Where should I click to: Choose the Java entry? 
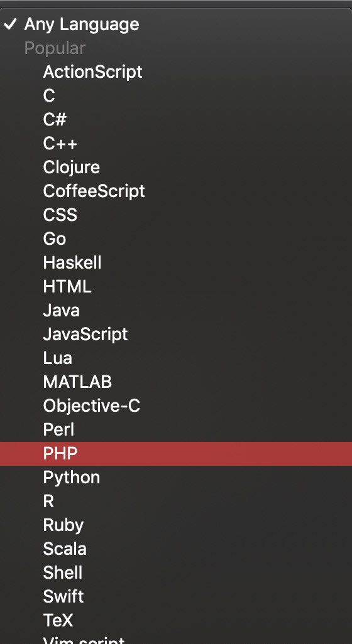point(176,310)
